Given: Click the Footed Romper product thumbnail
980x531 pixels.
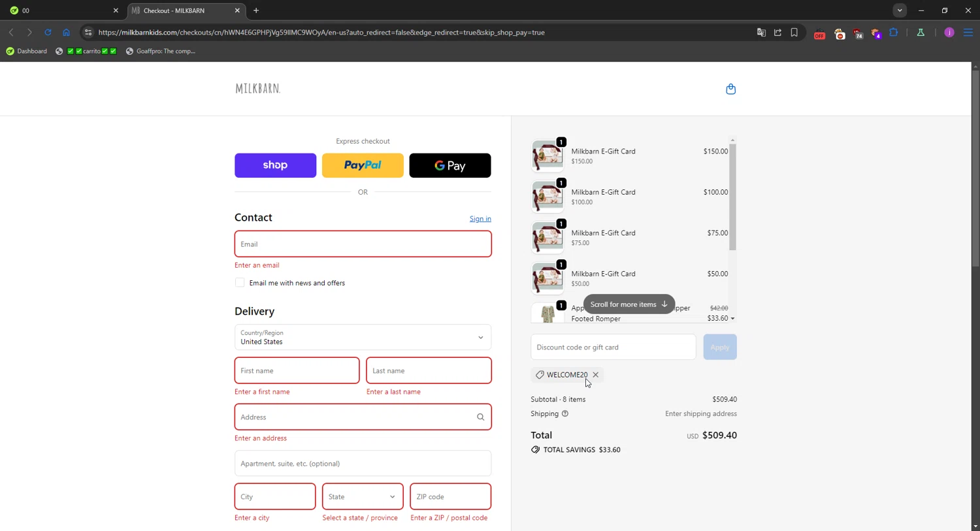Looking at the screenshot, I should click(547, 313).
